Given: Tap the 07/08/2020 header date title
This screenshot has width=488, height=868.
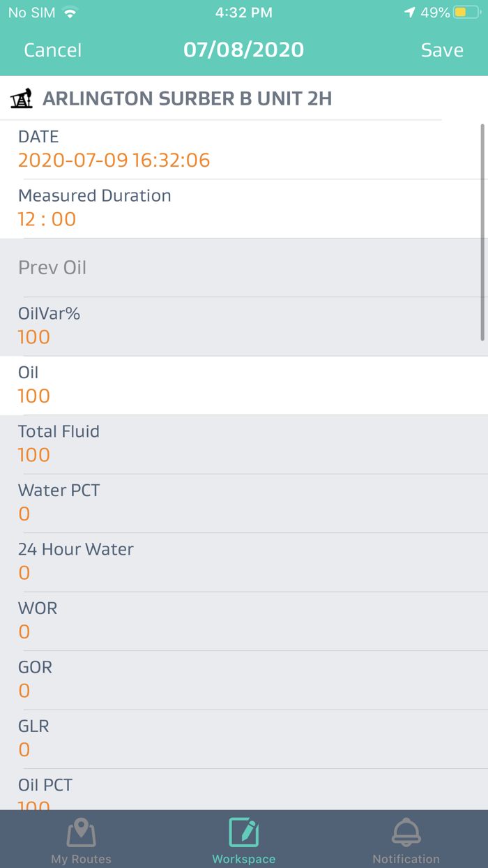Looking at the screenshot, I should pos(243,50).
